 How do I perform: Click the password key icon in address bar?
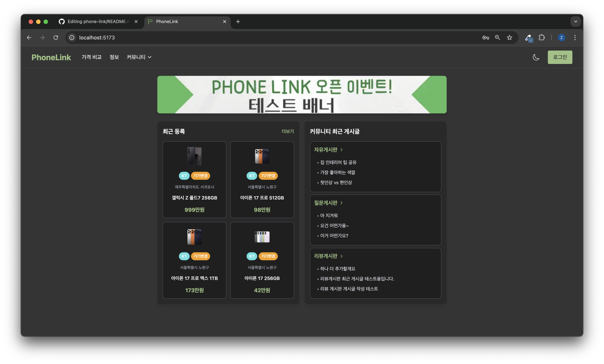click(x=485, y=38)
